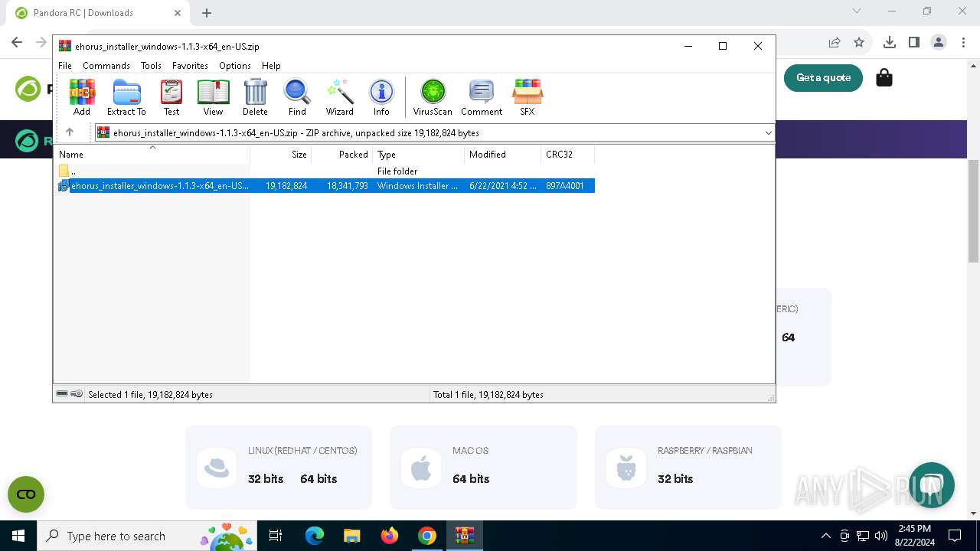This screenshot has height=551, width=980.
Task: Open the shopping bag cart icon
Action: click(884, 77)
